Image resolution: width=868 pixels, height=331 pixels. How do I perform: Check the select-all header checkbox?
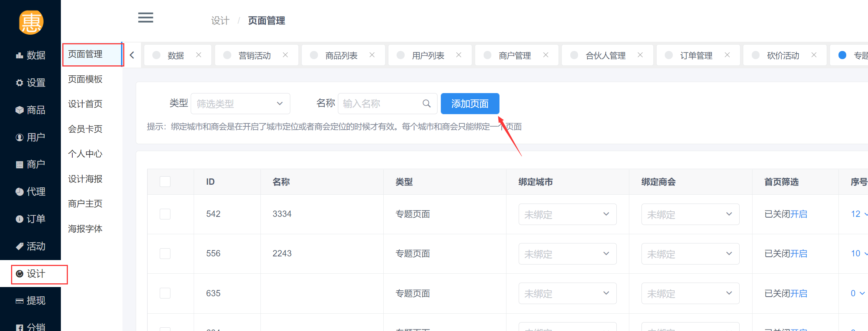point(165,182)
